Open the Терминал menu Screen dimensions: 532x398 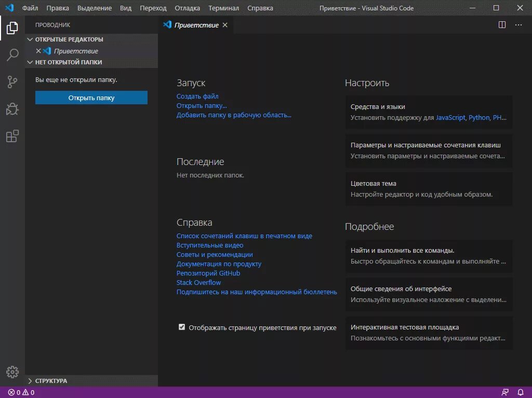click(223, 8)
